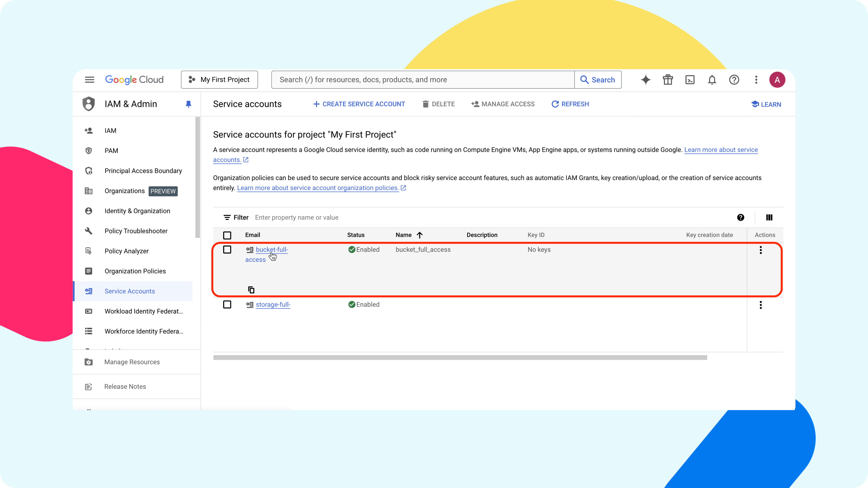Viewport: 868px width, 488px height.
Task: Copy the bucket-full-access email address
Action: pos(251,290)
